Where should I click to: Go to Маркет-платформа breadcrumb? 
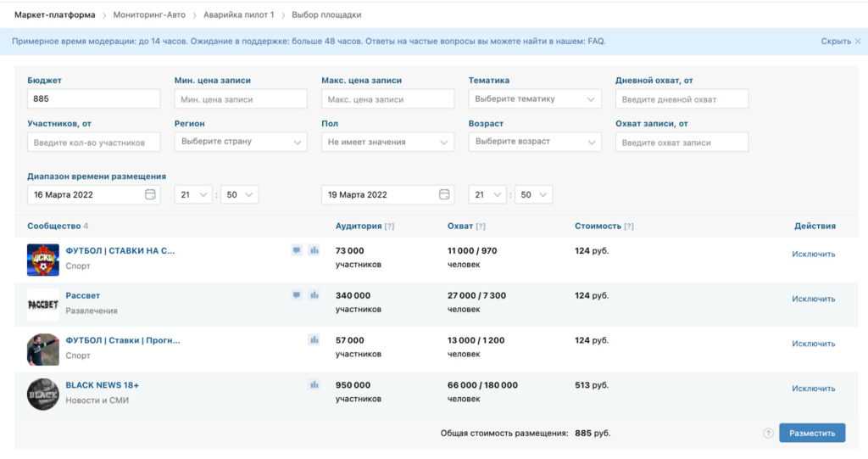[54, 15]
